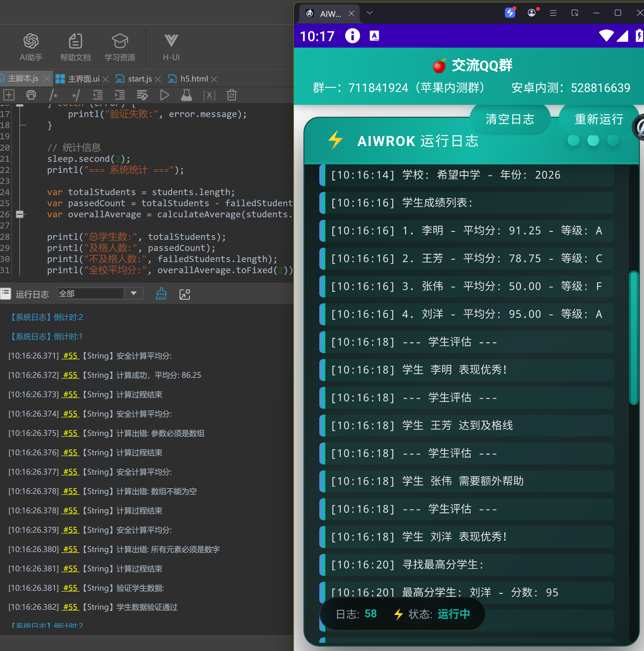Click #55 link at 10:16:26.375 entry
The width and height of the screenshot is (644, 651).
(70, 433)
